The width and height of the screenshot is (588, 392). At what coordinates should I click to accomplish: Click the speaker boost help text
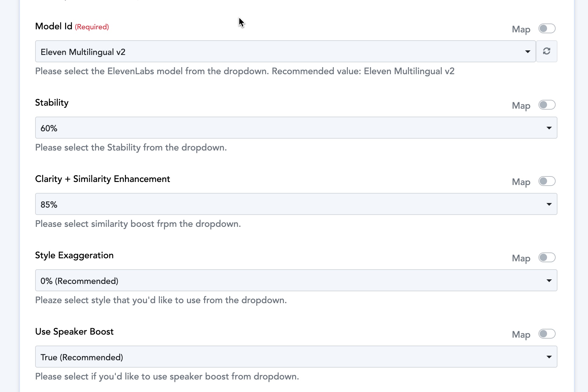click(167, 376)
